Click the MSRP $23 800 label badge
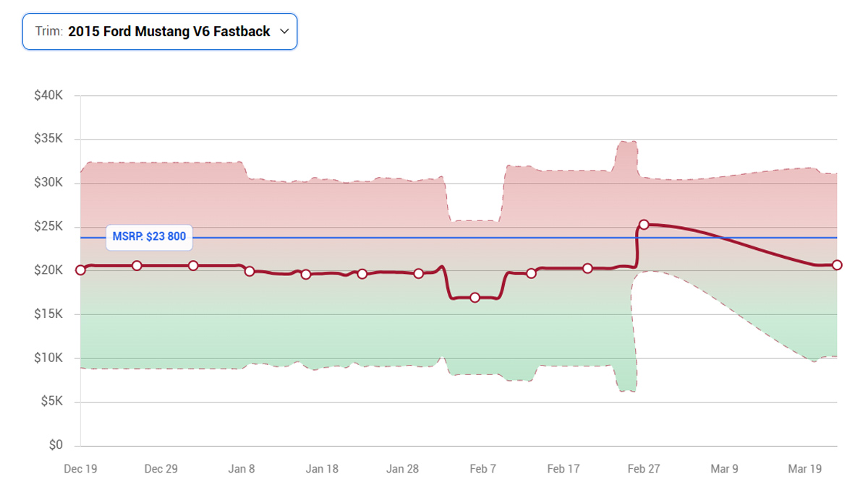Screen dimensions: 868x482 pyautogui.click(x=149, y=237)
